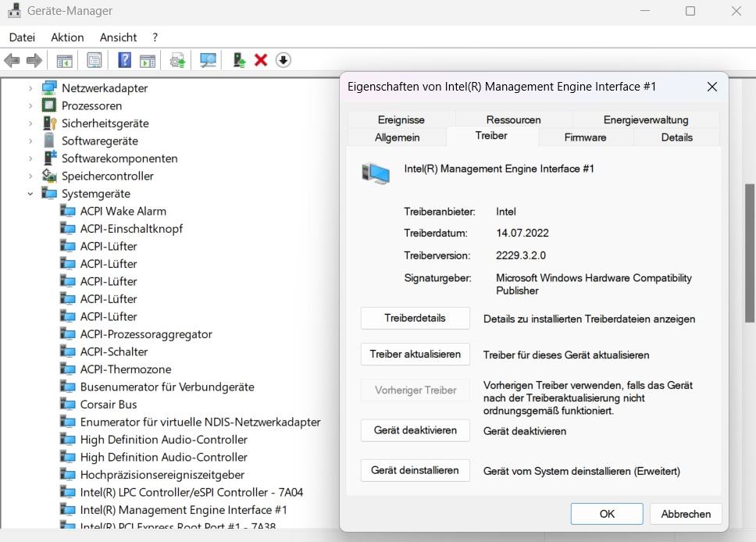Click the red X uninstall device icon
The image size is (756, 542).
(261, 60)
